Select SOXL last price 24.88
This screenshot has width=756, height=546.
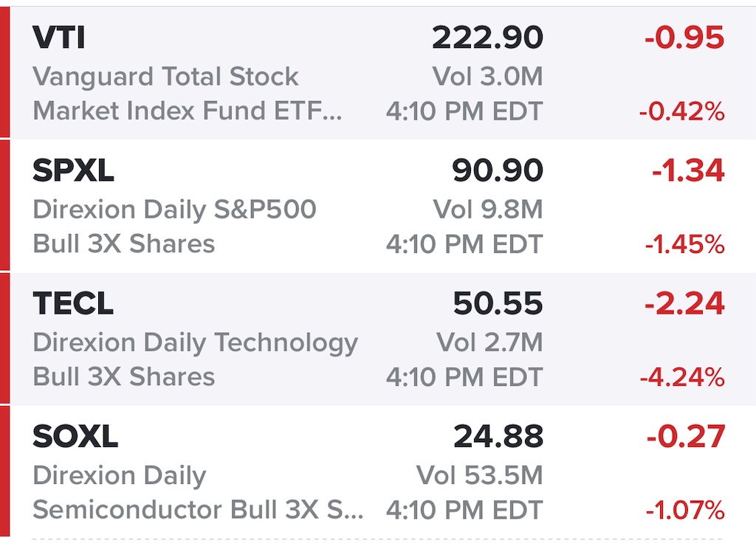click(x=498, y=436)
